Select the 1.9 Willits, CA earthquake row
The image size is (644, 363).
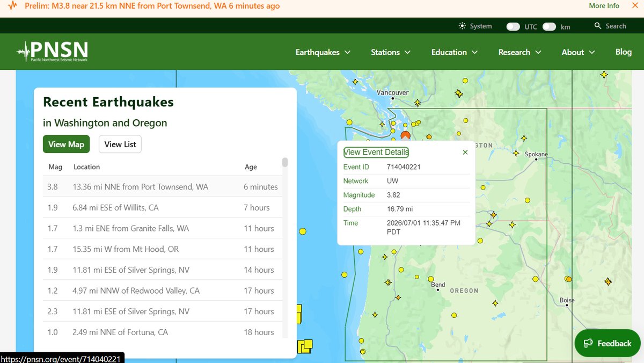[x=162, y=207]
